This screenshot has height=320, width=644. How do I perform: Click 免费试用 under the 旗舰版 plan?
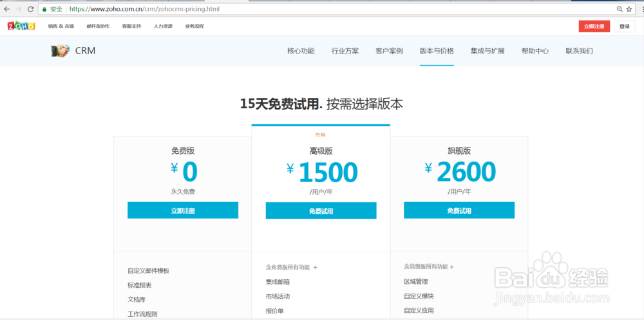[459, 211]
